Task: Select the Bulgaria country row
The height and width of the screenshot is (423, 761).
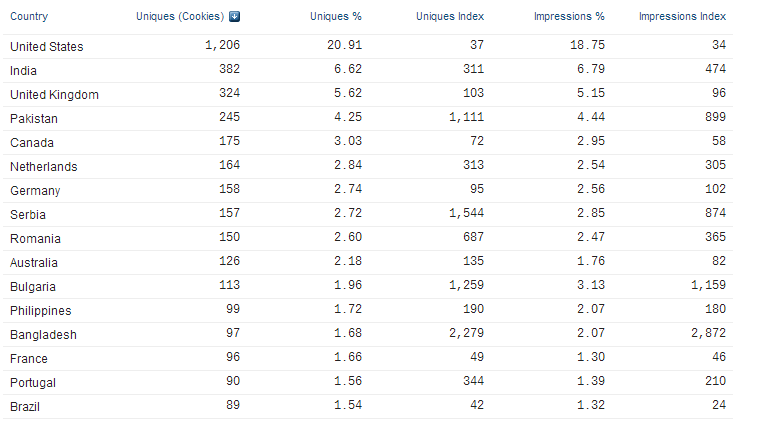Action: tap(368, 287)
